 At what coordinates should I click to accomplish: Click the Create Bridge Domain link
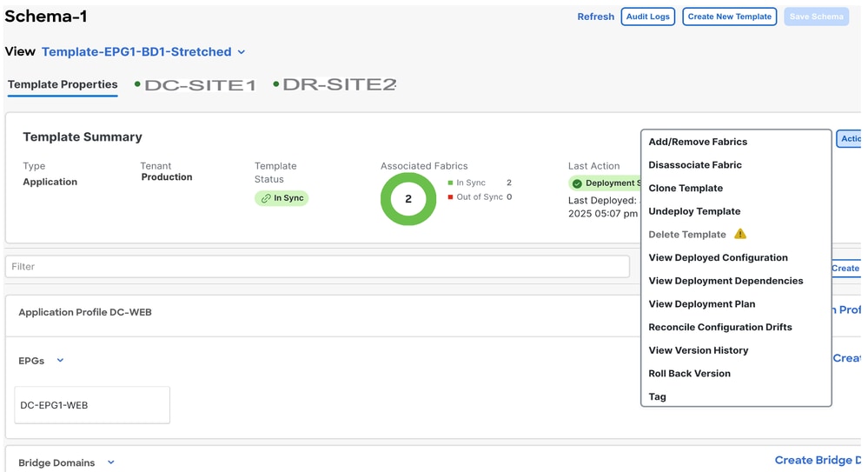click(818, 461)
